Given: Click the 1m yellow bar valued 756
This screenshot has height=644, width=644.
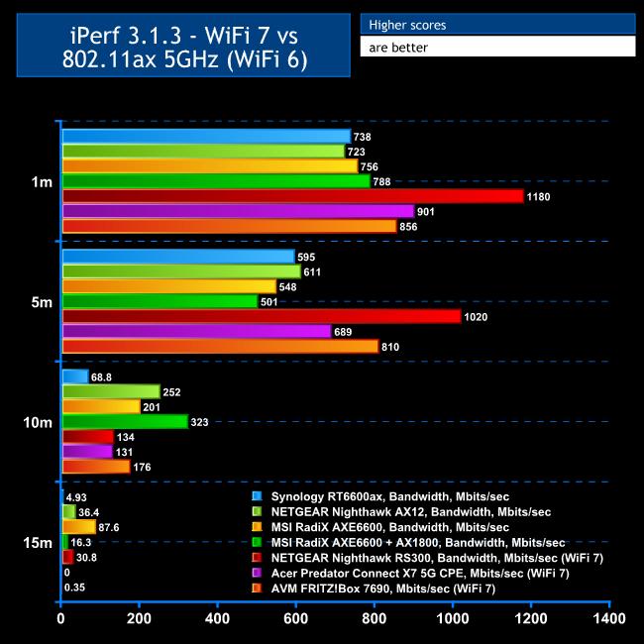Looking at the screenshot, I should [x=210, y=166].
